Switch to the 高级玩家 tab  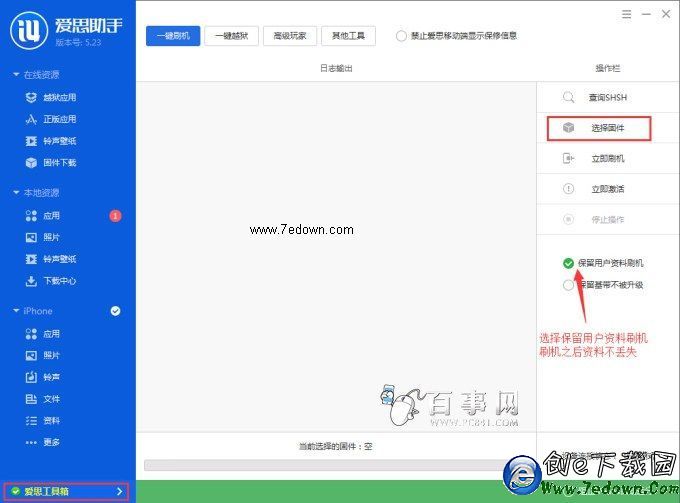click(290, 36)
